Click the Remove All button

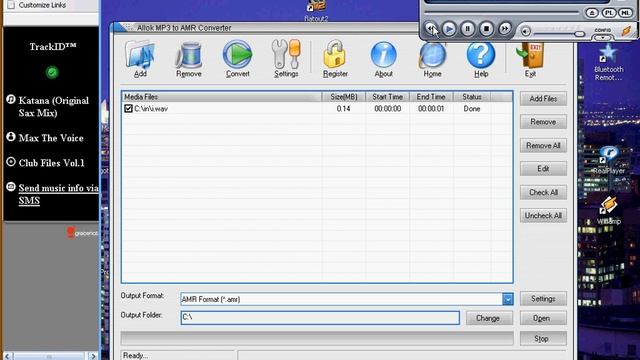[x=543, y=146]
